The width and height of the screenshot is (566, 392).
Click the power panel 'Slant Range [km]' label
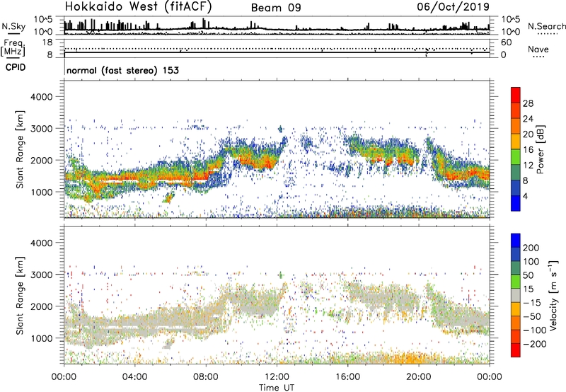pyautogui.click(x=20, y=149)
